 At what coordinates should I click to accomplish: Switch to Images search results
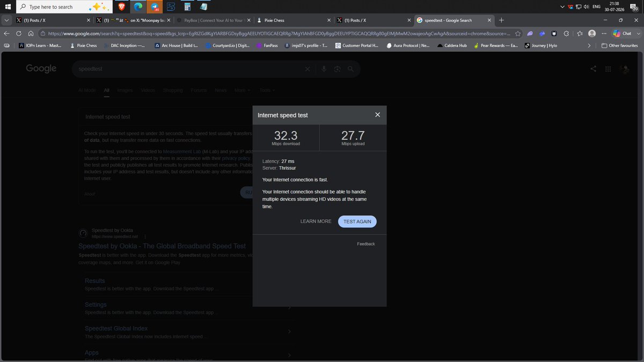pos(125,90)
